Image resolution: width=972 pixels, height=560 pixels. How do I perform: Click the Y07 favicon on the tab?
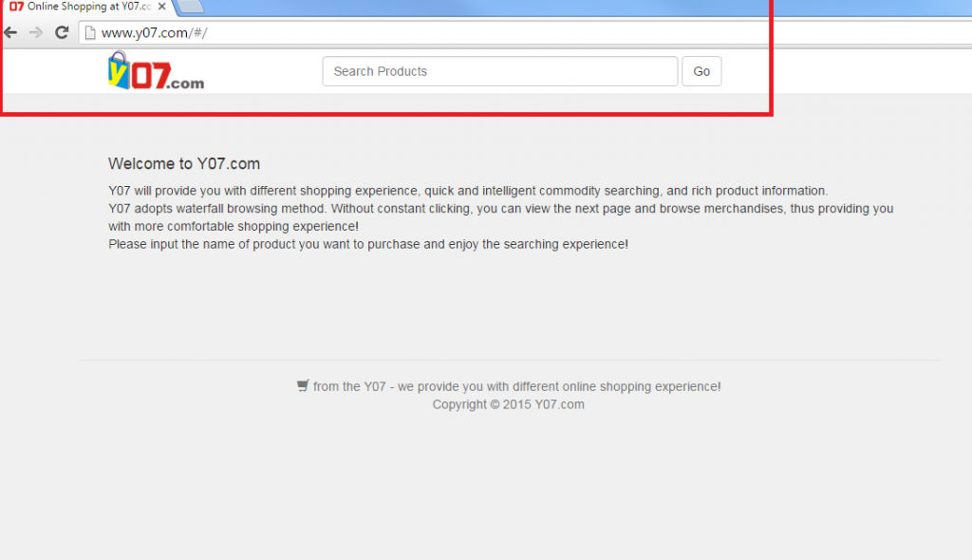[x=16, y=7]
